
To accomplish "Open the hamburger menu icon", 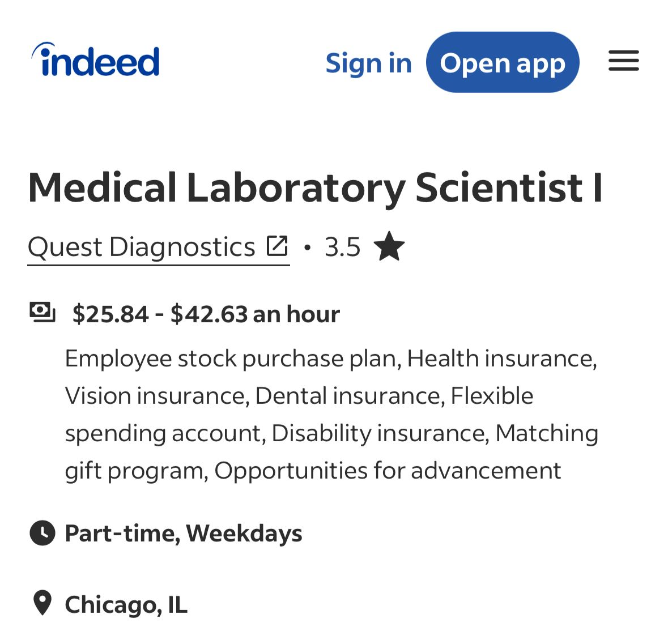I will pos(623,61).
